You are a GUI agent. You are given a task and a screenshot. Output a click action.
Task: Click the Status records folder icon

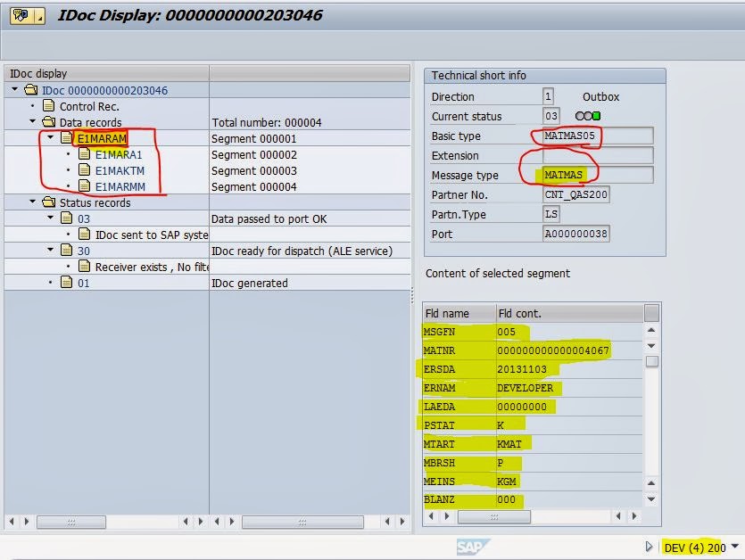point(49,202)
